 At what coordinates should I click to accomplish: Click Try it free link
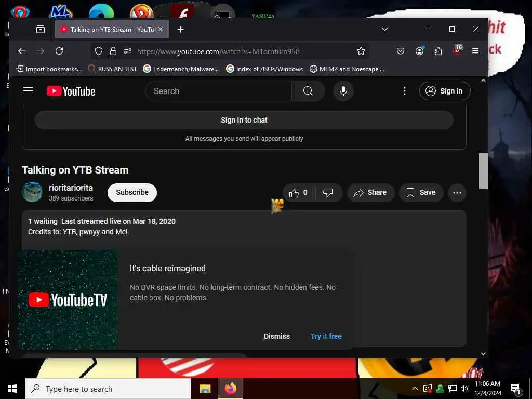pyautogui.click(x=326, y=336)
